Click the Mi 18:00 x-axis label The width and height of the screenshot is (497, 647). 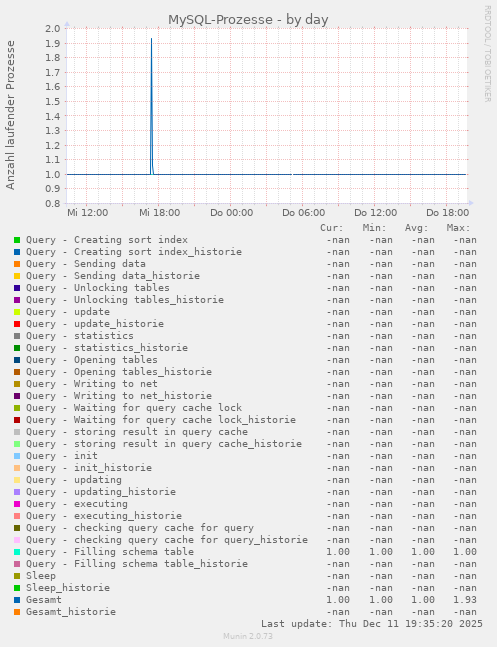tap(159, 213)
